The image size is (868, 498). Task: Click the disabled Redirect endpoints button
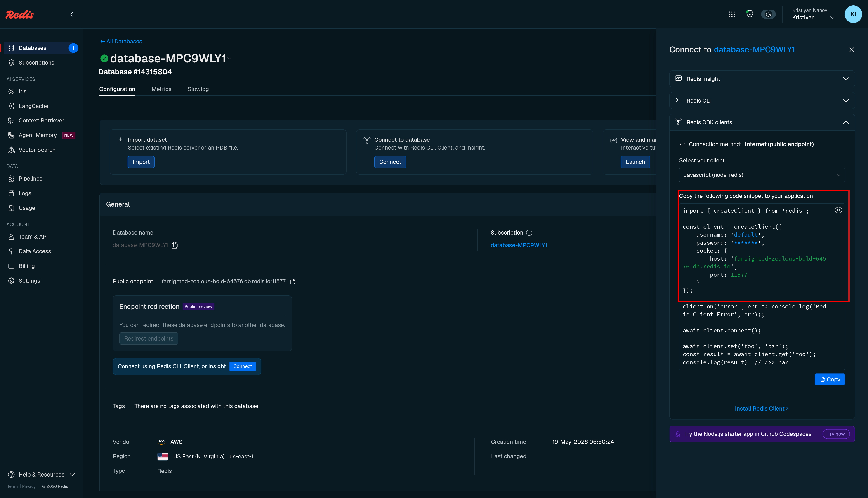coord(149,338)
